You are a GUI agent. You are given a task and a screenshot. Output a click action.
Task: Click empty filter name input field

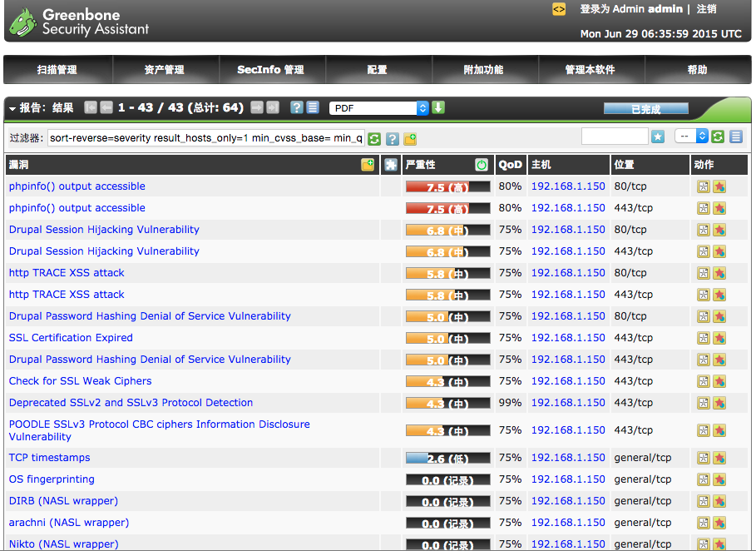click(x=615, y=137)
